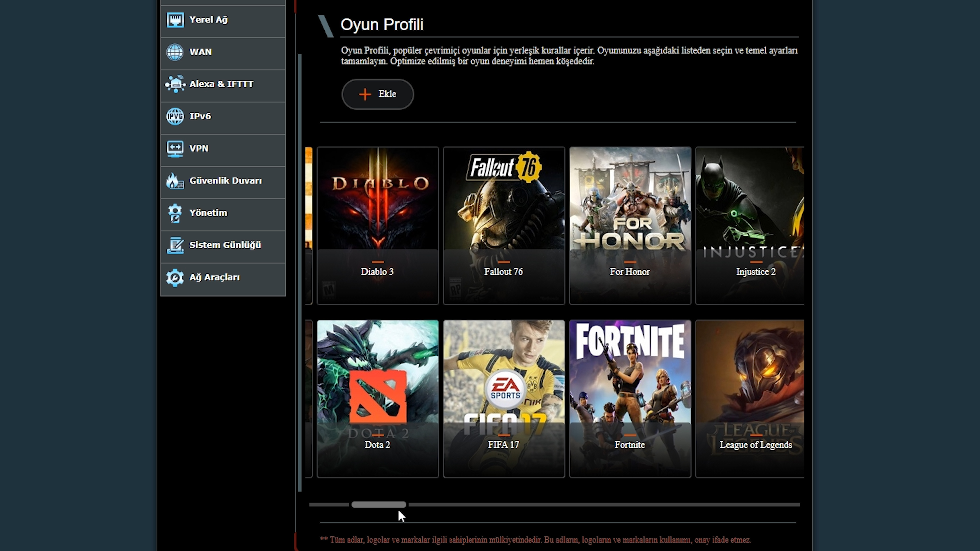
Task: Open the Yerel Ağ menu label
Action: (209, 20)
